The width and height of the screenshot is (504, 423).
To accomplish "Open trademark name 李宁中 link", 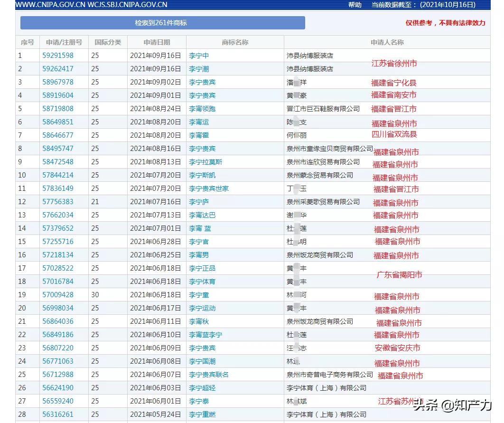I will [x=198, y=56].
